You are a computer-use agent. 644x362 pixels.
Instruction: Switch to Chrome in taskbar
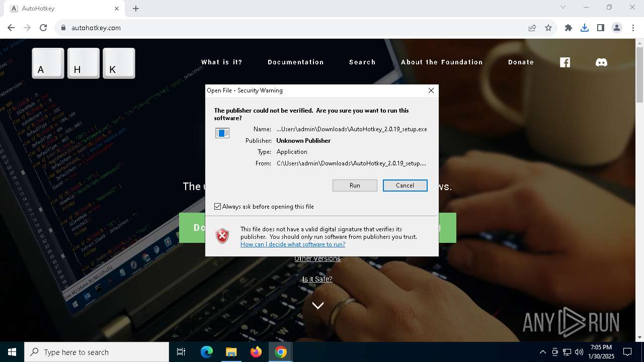[x=281, y=352]
